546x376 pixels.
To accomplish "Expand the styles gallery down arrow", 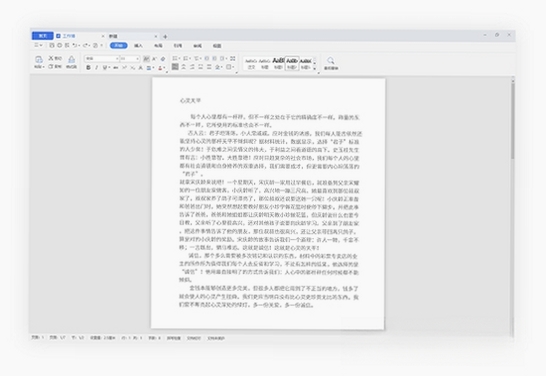I will pyautogui.click(x=314, y=69).
